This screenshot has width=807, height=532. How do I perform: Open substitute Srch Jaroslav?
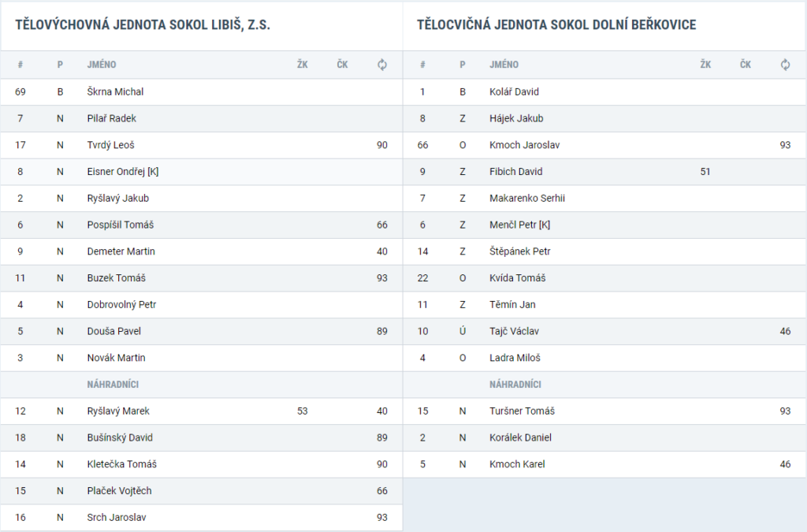[117, 518]
